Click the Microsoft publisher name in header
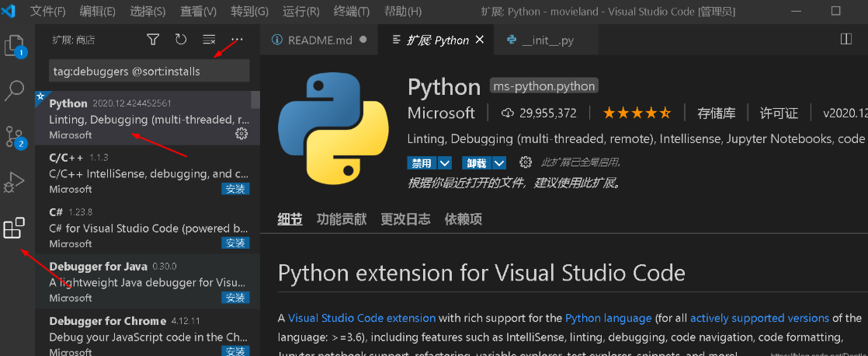This screenshot has height=356, width=868. click(441, 113)
